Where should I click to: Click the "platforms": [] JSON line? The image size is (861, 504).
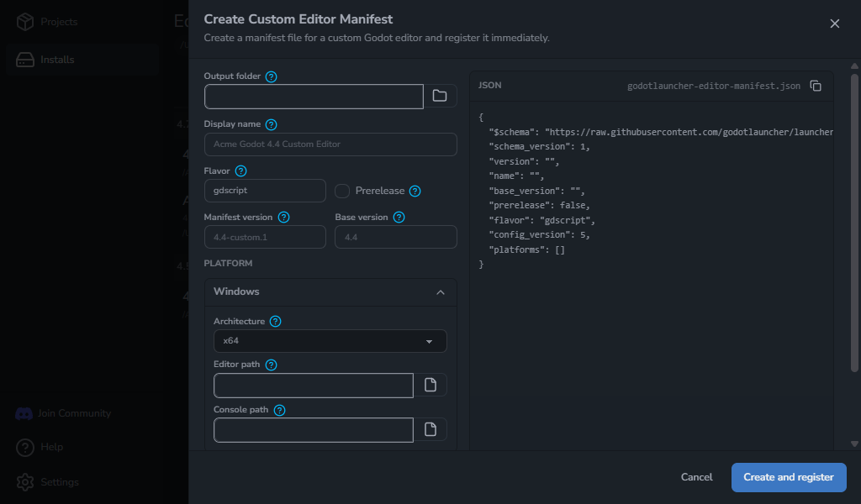526,249
